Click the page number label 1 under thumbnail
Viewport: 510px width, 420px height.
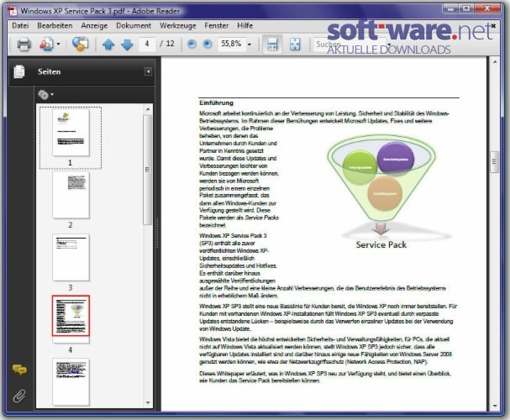(70, 162)
